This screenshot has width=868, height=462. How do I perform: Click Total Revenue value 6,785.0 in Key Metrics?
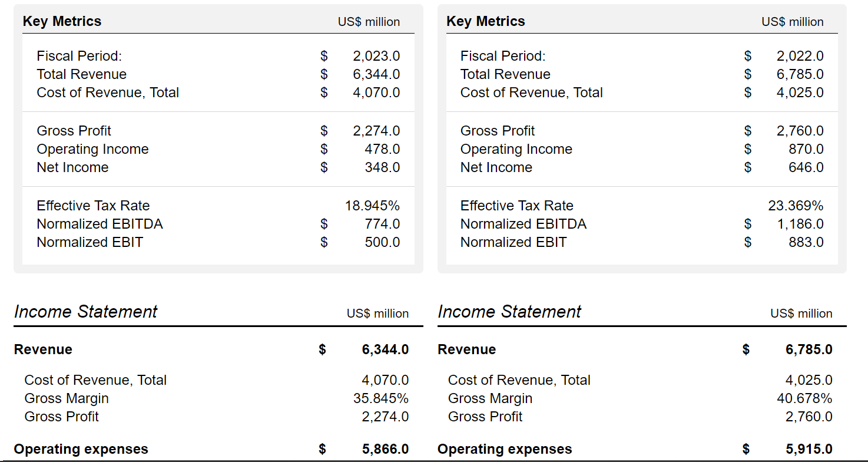(800, 74)
